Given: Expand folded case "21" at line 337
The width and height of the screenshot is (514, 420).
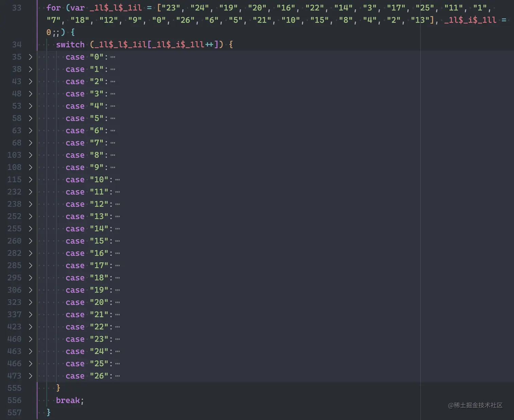Looking at the screenshot, I should 30,314.
